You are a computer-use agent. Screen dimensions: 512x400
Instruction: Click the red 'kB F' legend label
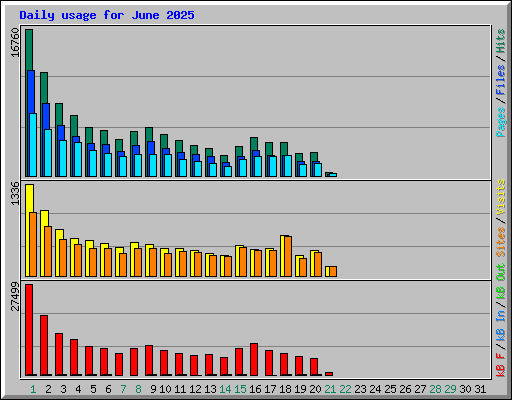501,365
